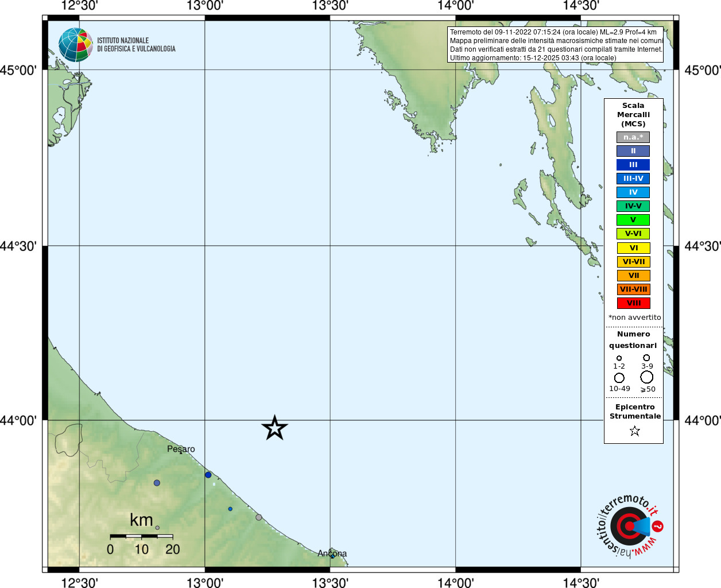Click the km scale bar

pyautogui.click(x=142, y=536)
